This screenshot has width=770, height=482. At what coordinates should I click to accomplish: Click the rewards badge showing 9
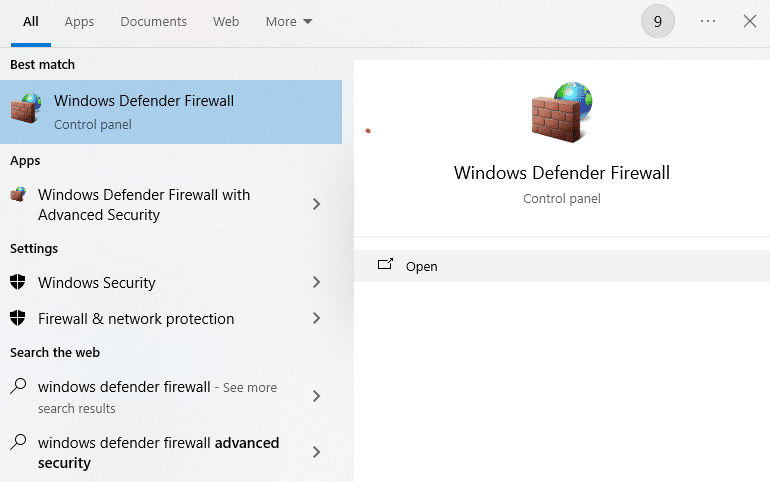pyautogui.click(x=658, y=21)
